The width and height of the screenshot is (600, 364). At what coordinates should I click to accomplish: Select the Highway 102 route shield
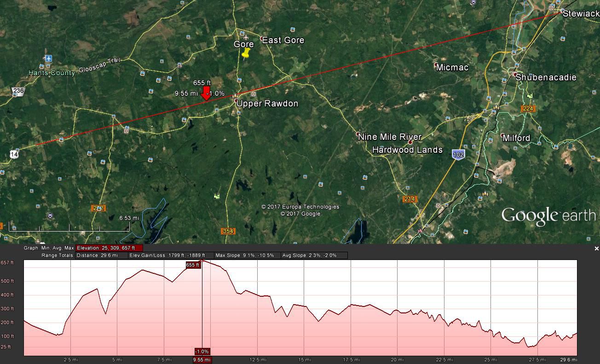pos(458,155)
